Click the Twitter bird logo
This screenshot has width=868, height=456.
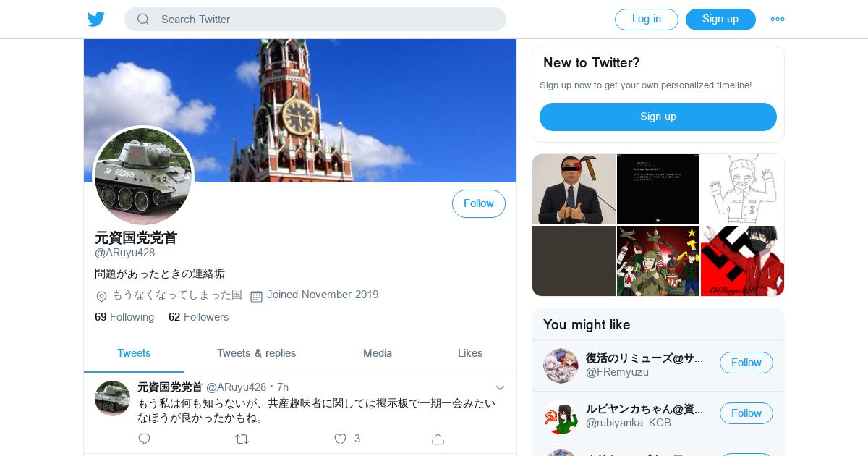[96, 19]
